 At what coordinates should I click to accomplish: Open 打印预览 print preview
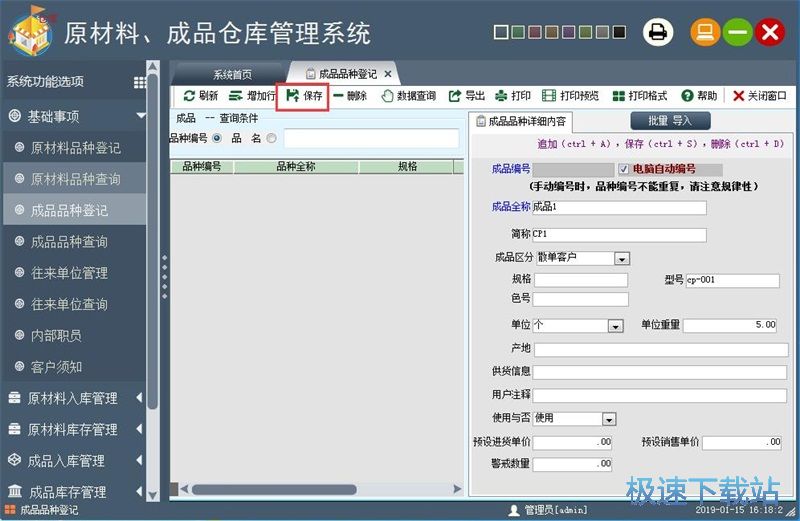(x=570, y=96)
